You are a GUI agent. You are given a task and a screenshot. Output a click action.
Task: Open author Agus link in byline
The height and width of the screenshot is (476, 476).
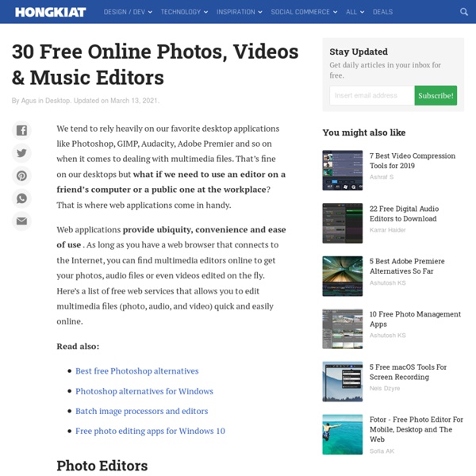pyautogui.click(x=29, y=101)
